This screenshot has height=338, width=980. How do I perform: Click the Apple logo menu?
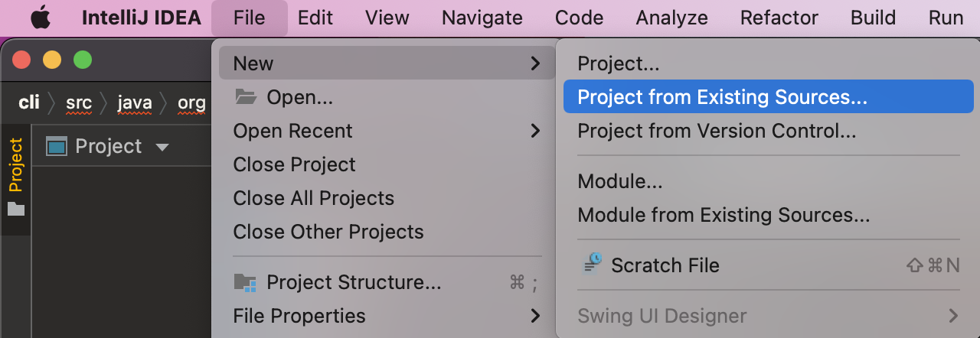41,18
